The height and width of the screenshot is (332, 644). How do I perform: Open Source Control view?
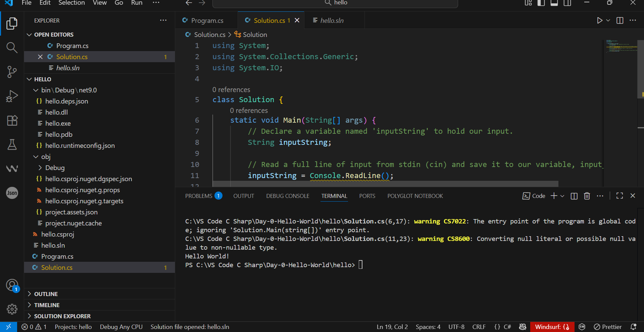(x=12, y=72)
